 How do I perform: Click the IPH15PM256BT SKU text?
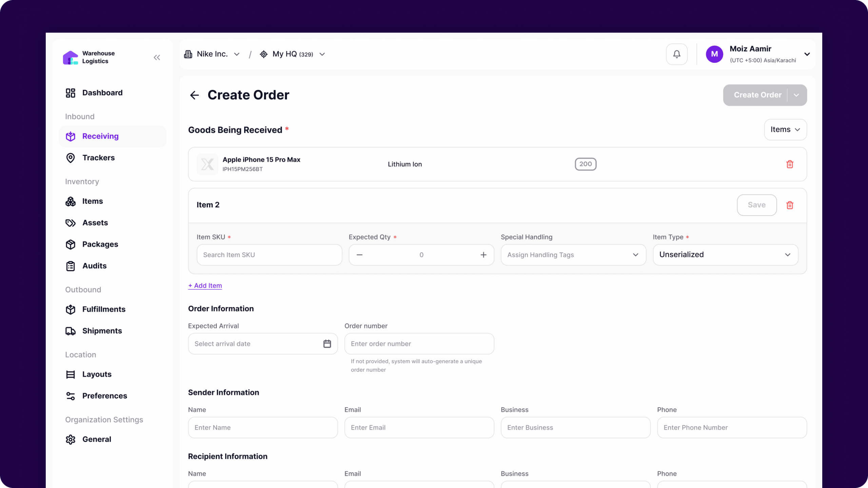[242, 169]
